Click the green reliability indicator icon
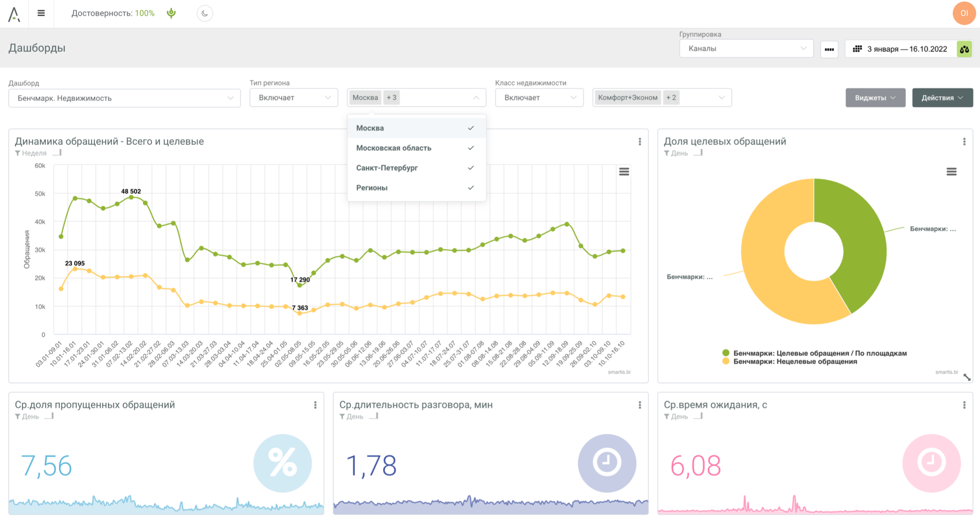Image resolution: width=980 pixels, height=522 pixels. point(171,13)
